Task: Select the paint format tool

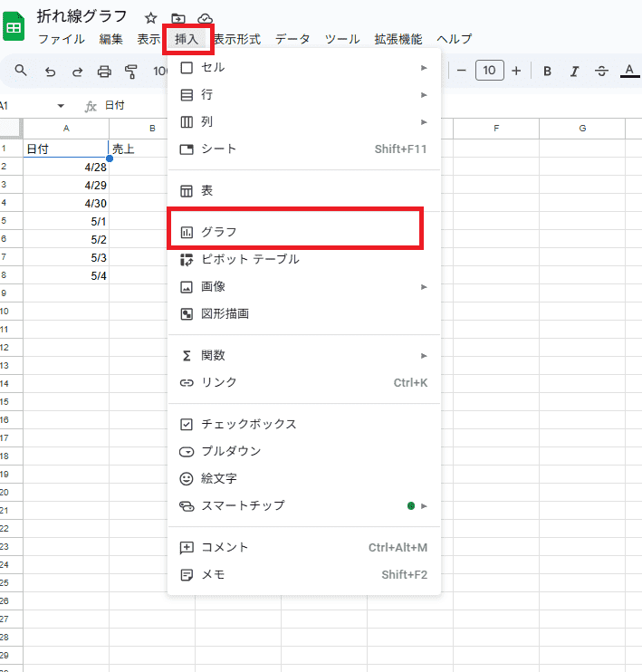Action: pyautogui.click(x=131, y=72)
